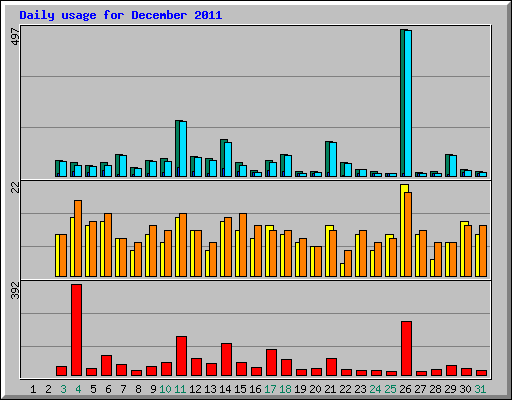Click day label 15
The image size is (512, 400).
pyautogui.click(x=240, y=389)
